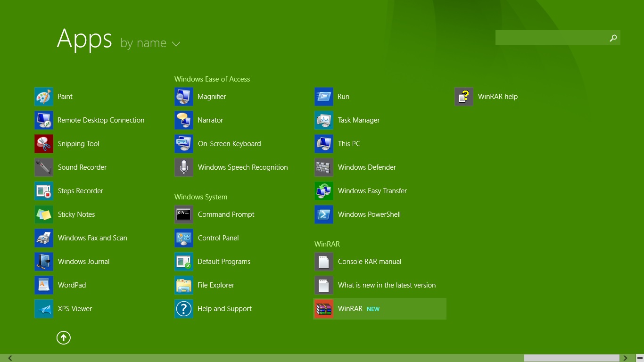Open Help and Support question mark icon

[x=184, y=309]
